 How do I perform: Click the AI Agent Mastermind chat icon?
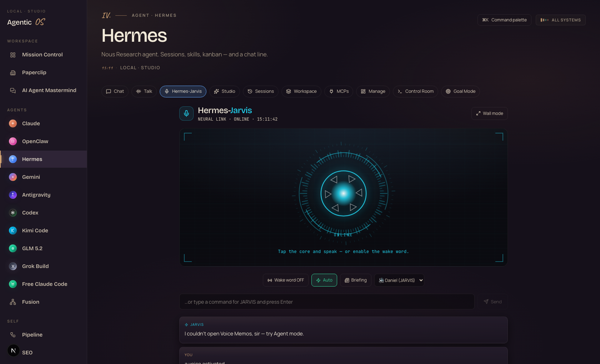(13, 90)
